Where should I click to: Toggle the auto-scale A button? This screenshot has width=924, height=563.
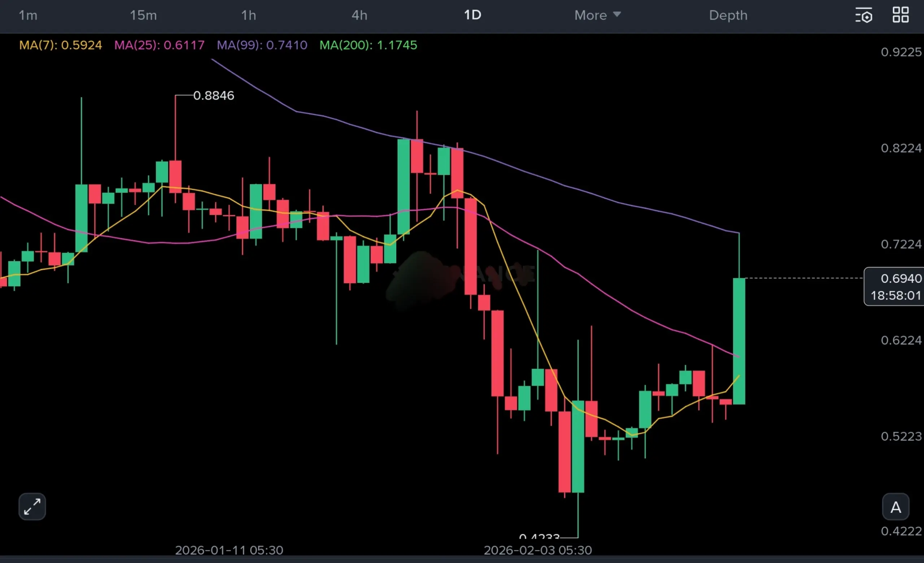[x=895, y=507]
